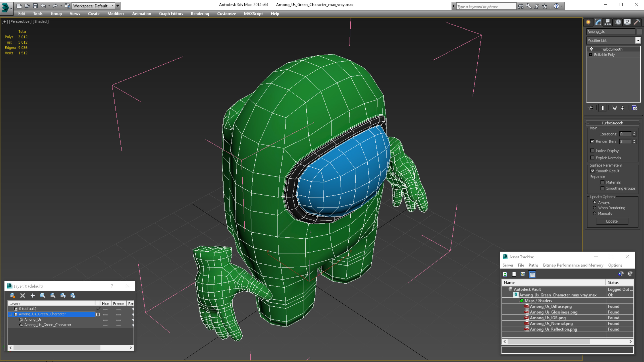This screenshot has height=362, width=644.
Task: Click Delete Layer X icon in Layer dialog
Action: click(23, 296)
